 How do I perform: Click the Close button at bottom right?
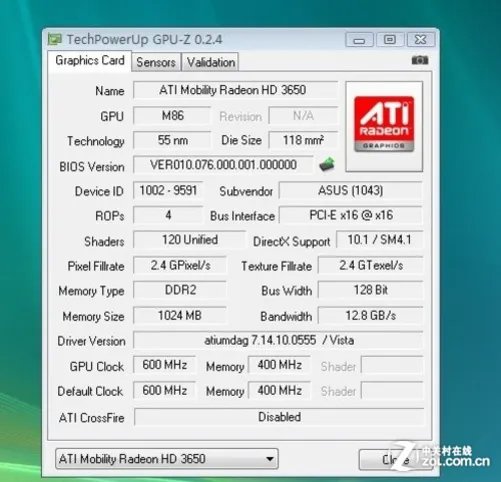[396, 460]
